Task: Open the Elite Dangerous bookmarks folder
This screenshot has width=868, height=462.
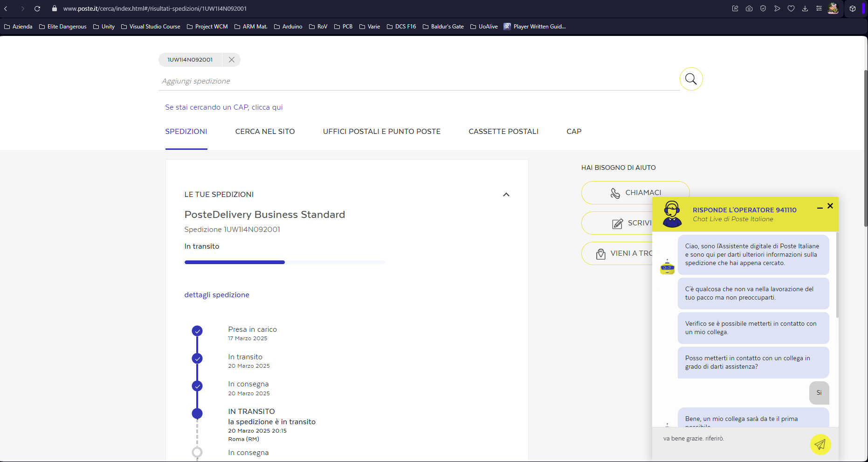Action: 63,27
